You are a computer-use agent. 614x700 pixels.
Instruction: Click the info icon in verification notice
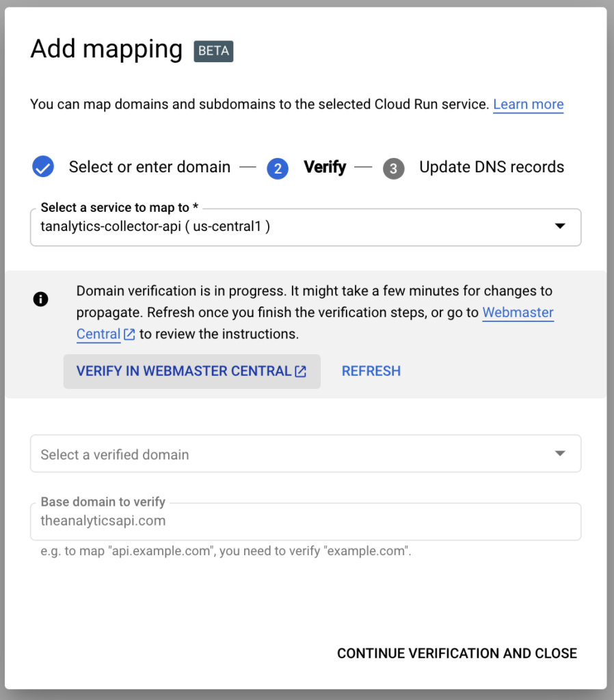[41, 299]
